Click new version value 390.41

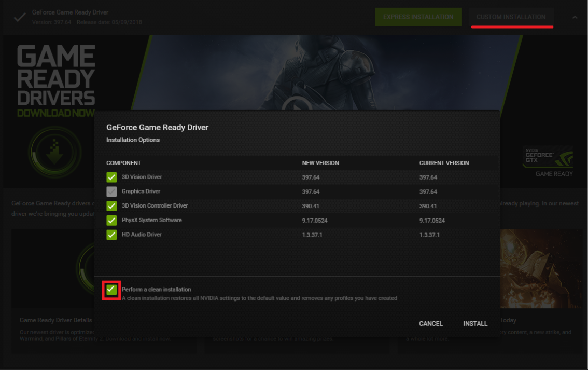click(311, 206)
